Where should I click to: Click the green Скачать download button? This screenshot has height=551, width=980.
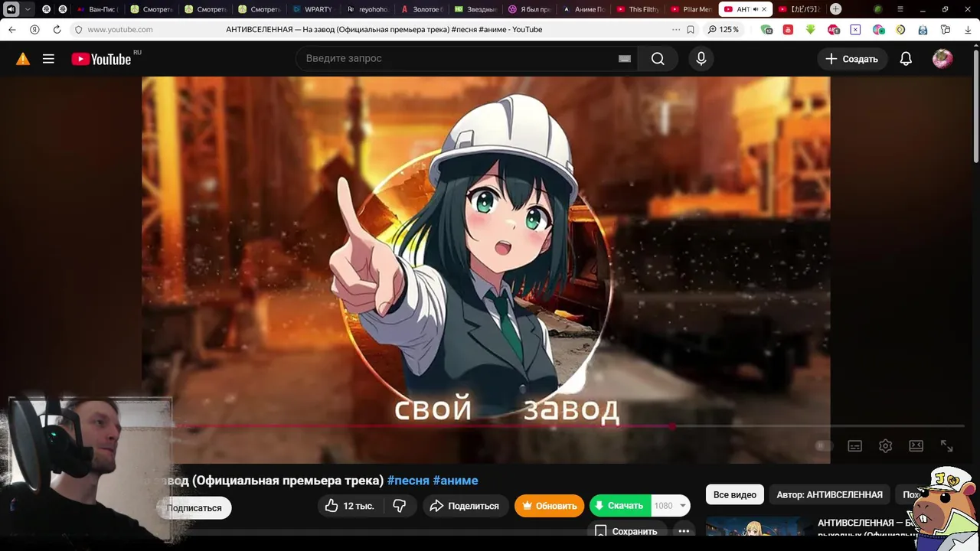(620, 506)
